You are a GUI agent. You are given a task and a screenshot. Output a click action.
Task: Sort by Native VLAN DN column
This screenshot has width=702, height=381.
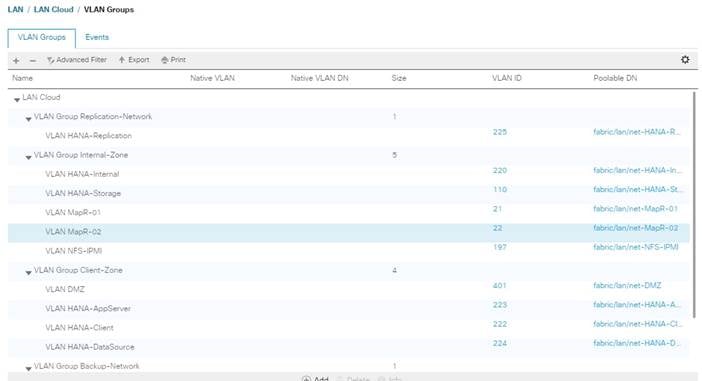pos(319,78)
